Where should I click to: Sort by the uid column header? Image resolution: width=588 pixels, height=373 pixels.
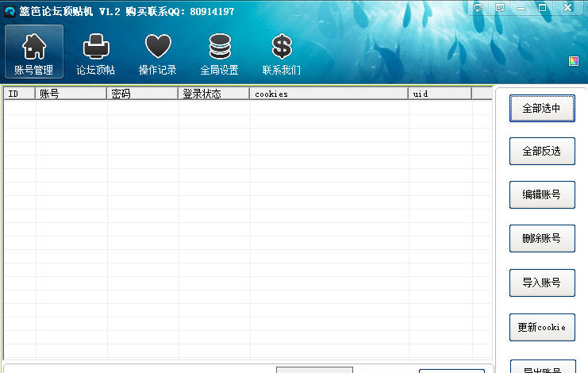pyautogui.click(x=440, y=94)
